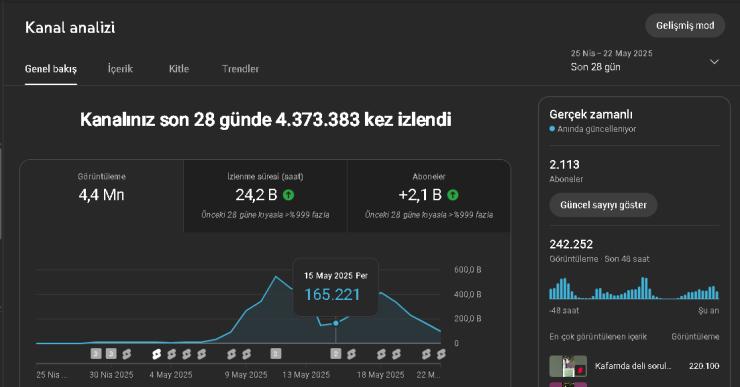Click the highlighted white Shorts marker
This screenshot has width=740, height=387.
[156, 354]
